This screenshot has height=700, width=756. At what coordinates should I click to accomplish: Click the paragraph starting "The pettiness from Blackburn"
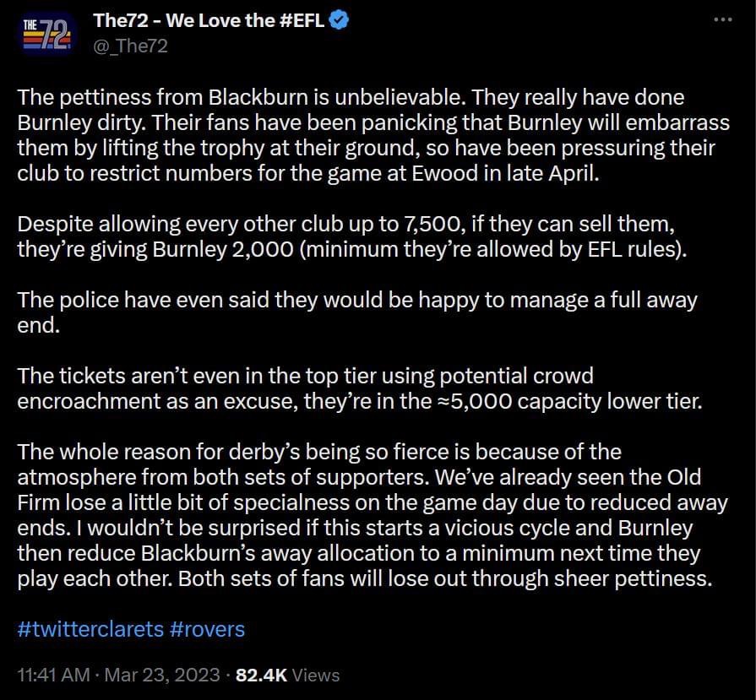372,135
